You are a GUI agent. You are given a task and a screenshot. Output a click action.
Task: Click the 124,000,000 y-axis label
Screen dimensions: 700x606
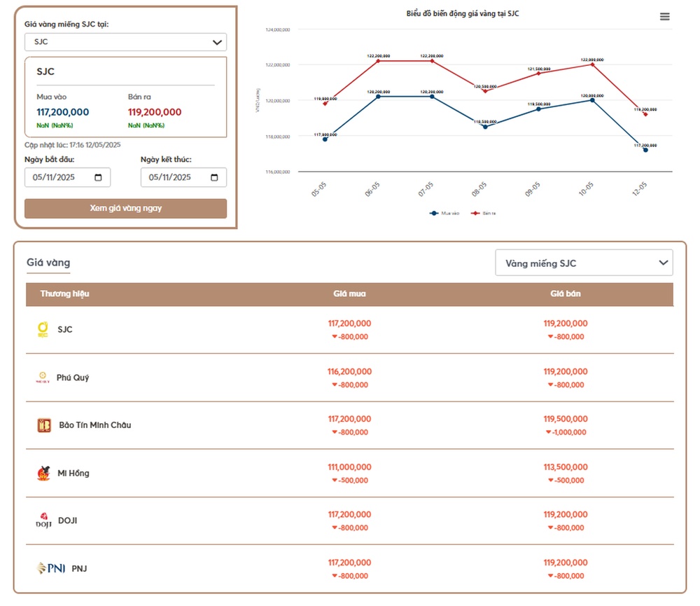coord(278,29)
